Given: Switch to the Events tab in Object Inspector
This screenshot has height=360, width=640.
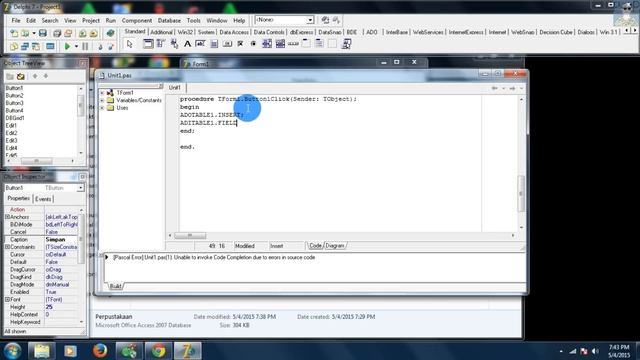Looking at the screenshot, I should point(43,199).
